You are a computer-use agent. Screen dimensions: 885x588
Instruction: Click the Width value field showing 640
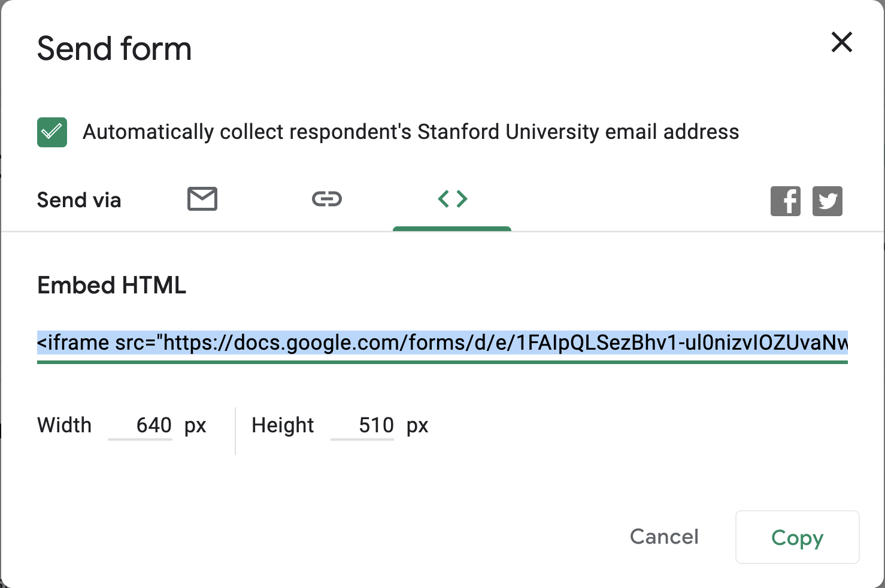[141, 425]
